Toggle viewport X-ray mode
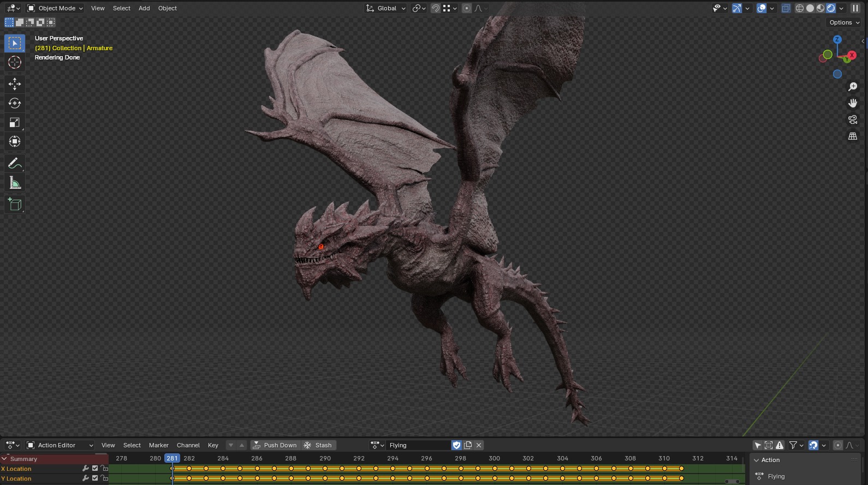The width and height of the screenshot is (868, 485). click(x=786, y=8)
